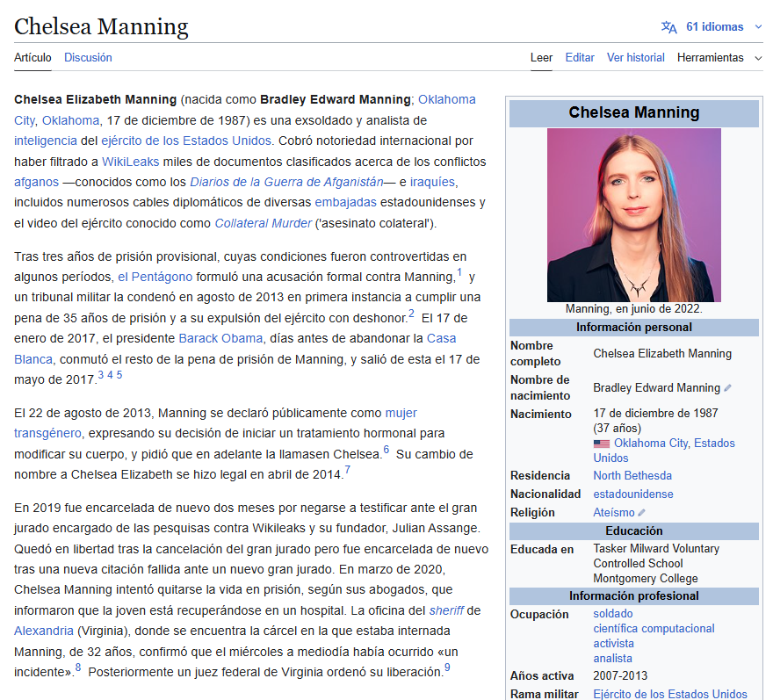Image resolution: width=773 pixels, height=700 pixels.
Task: Follow the North Bethesda residence link
Action: (632, 476)
